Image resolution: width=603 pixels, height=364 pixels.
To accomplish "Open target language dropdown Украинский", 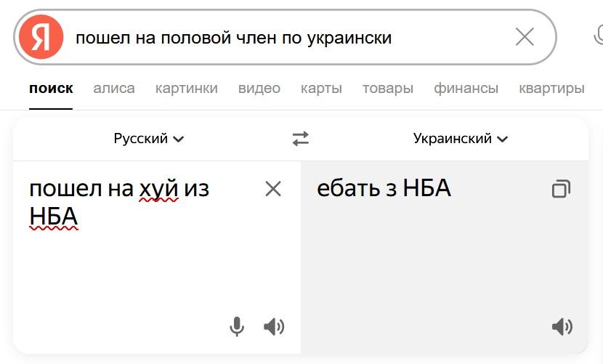I will click(x=461, y=138).
